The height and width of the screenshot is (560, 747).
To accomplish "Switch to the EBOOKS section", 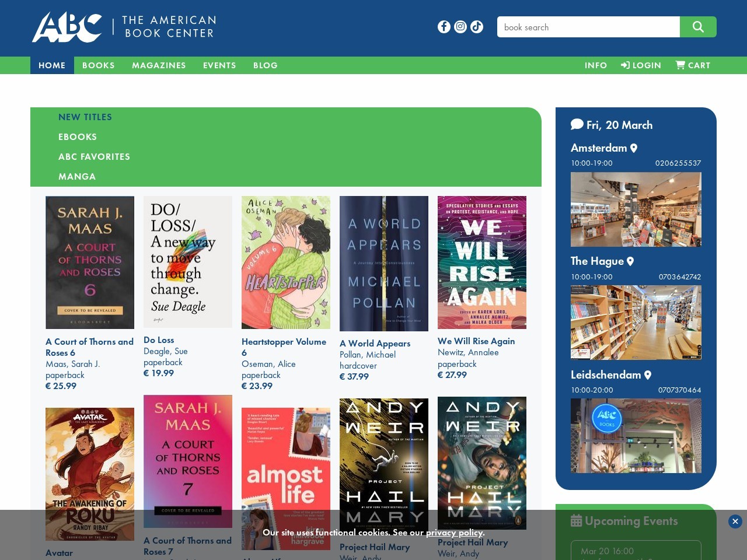I will (78, 136).
